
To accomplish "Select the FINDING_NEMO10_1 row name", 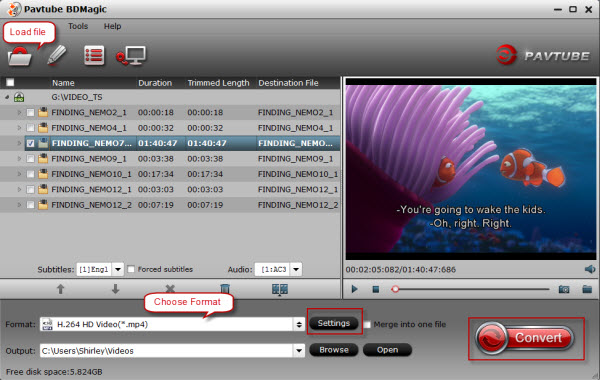I will coord(91,174).
